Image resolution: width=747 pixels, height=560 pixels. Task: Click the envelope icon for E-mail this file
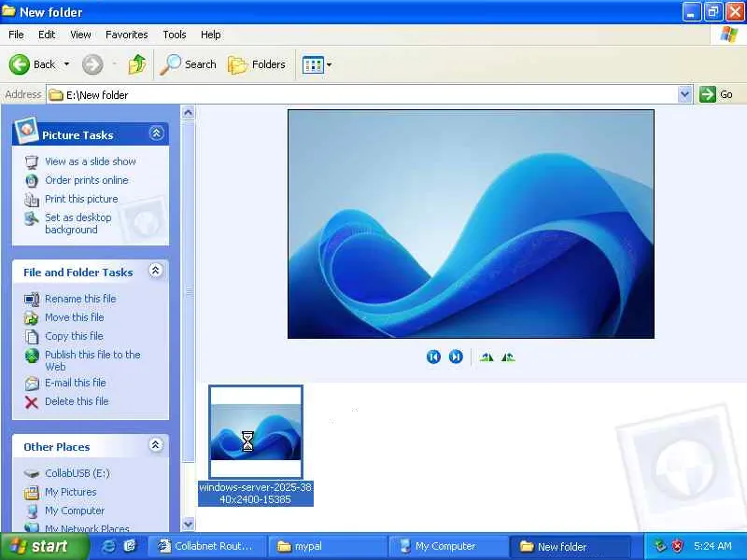[32, 383]
